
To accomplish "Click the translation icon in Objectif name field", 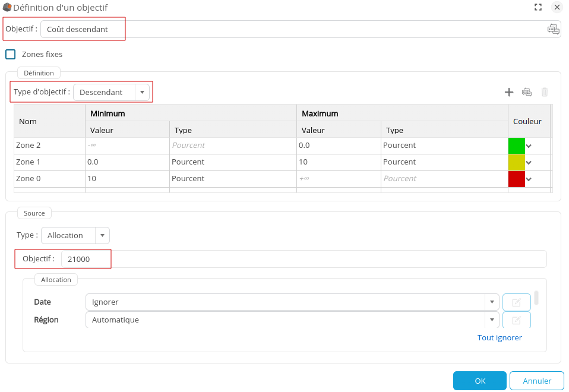I will pyautogui.click(x=553, y=29).
